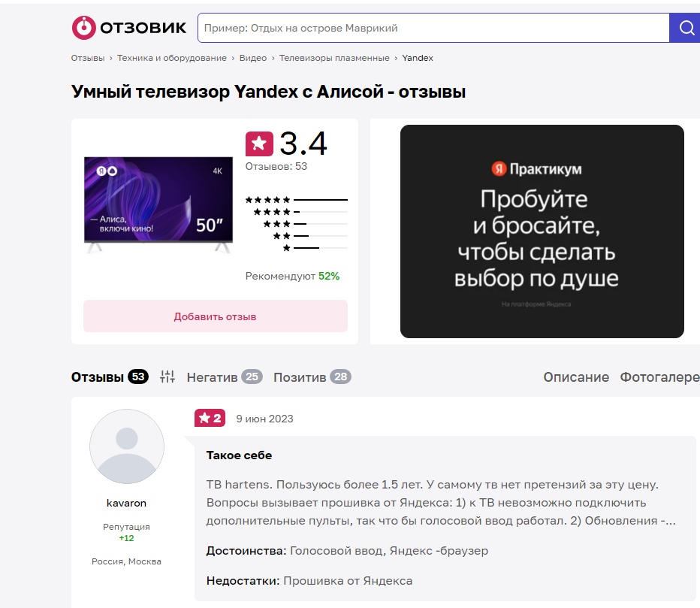Click the Добавить отзыв button
The width and height of the screenshot is (700, 608).
(215, 316)
